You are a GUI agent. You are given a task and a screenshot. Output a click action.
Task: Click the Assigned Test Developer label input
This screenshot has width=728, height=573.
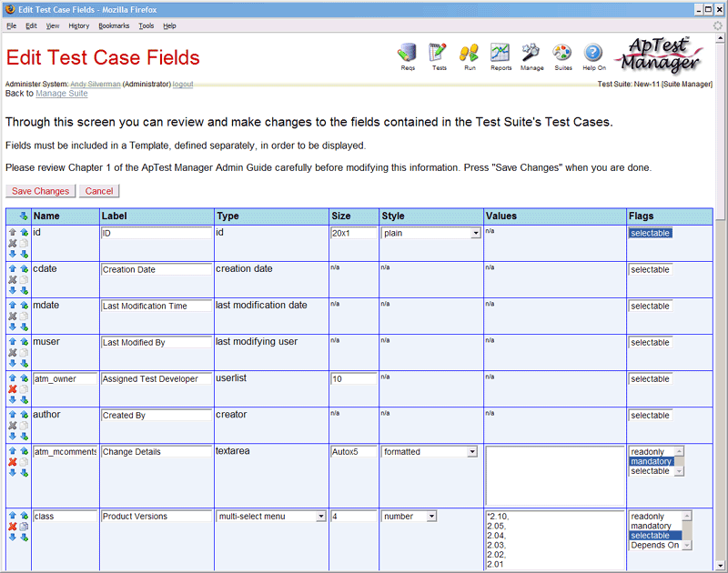pos(157,378)
